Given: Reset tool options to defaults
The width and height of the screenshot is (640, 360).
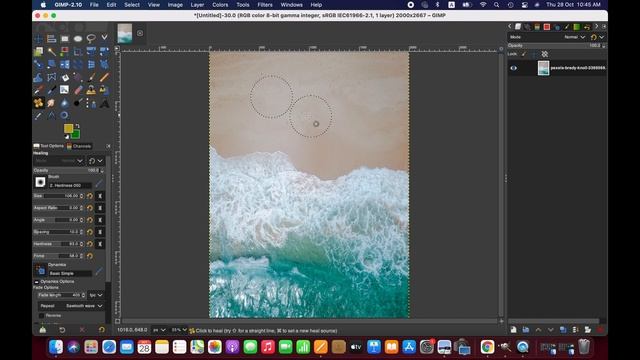Looking at the screenshot, I should (x=101, y=329).
